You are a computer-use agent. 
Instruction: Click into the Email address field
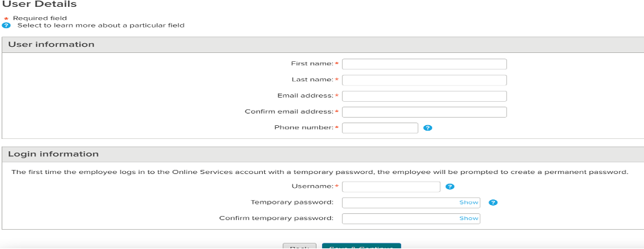(425, 96)
